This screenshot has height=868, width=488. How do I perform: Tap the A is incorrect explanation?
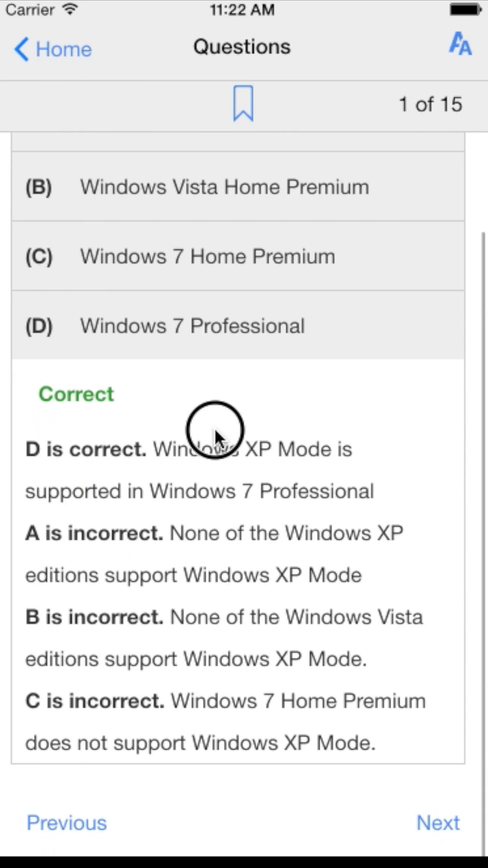(214, 554)
